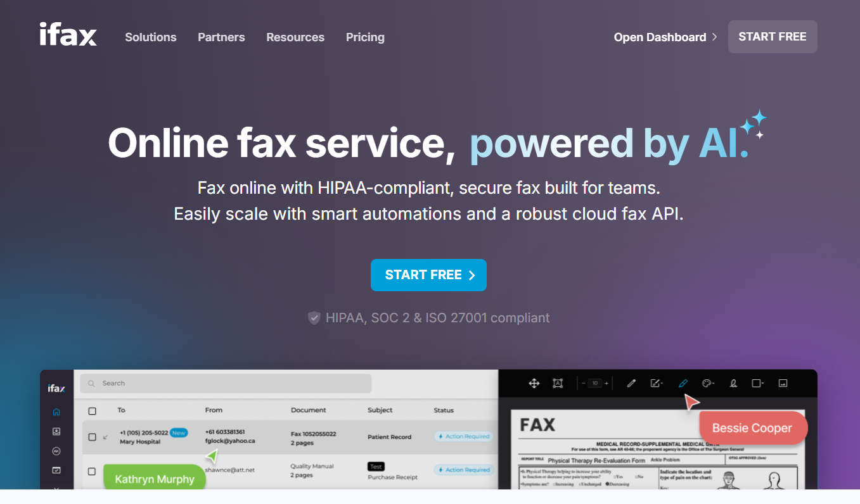
Task: Select the text box tool in the editor toolbar
Action: (x=558, y=383)
